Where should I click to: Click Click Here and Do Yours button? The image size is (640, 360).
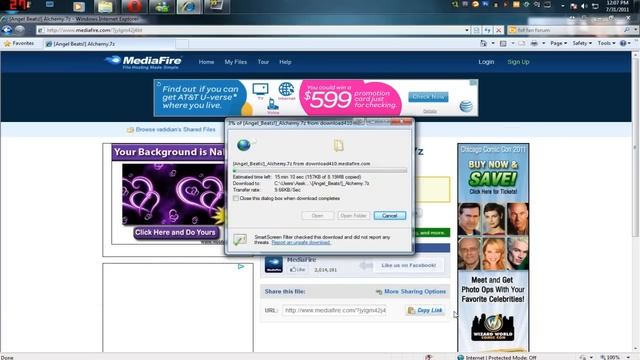click(175, 232)
